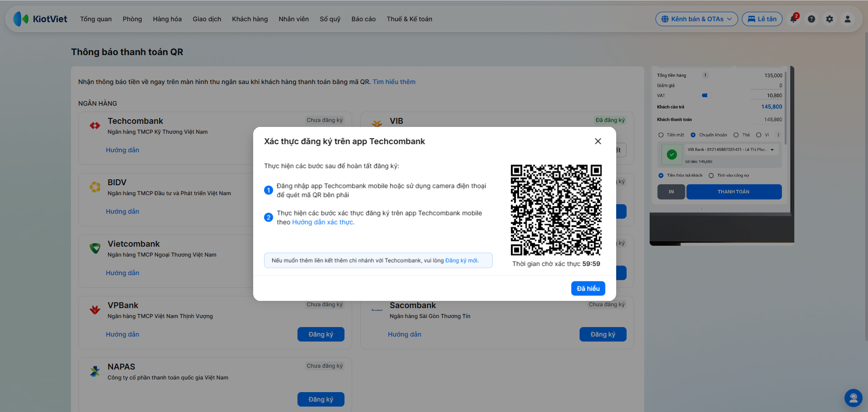Image resolution: width=868 pixels, height=412 pixels.
Task: Click the Giảm giá value field in preview
Action: point(767,85)
